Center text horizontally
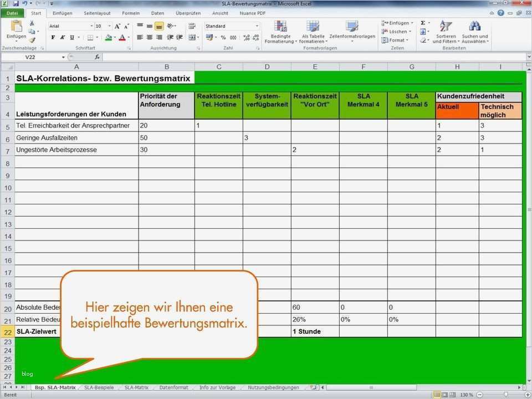 149,37
